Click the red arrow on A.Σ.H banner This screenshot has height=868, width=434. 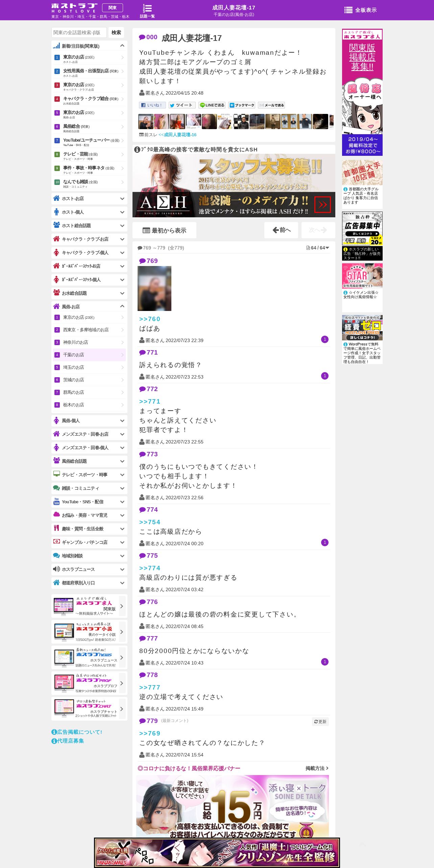click(x=322, y=204)
